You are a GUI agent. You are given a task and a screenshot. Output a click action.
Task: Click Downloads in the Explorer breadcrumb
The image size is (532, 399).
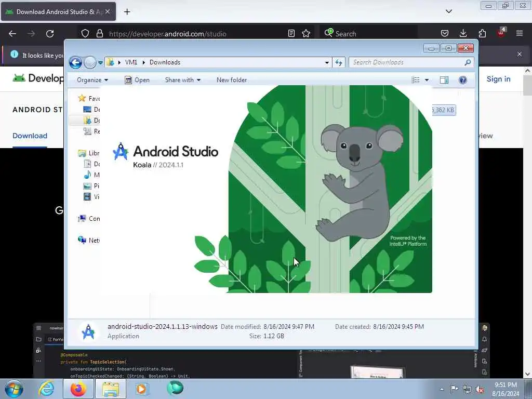tap(165, 62)
